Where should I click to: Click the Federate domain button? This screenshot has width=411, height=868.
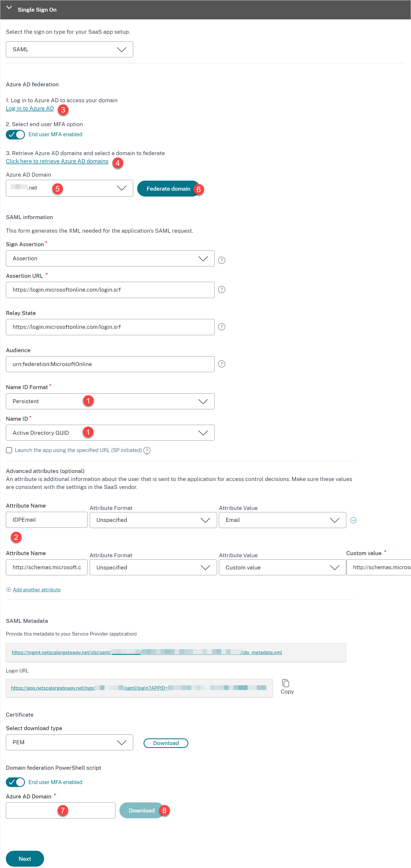(168, 189)
